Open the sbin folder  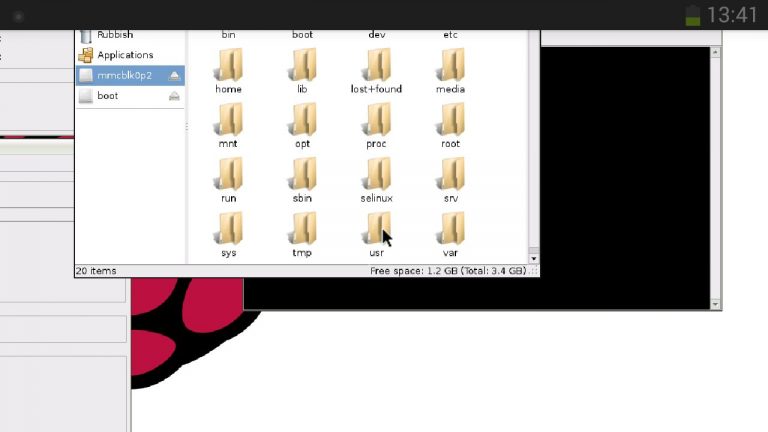(x=303, y=180)
